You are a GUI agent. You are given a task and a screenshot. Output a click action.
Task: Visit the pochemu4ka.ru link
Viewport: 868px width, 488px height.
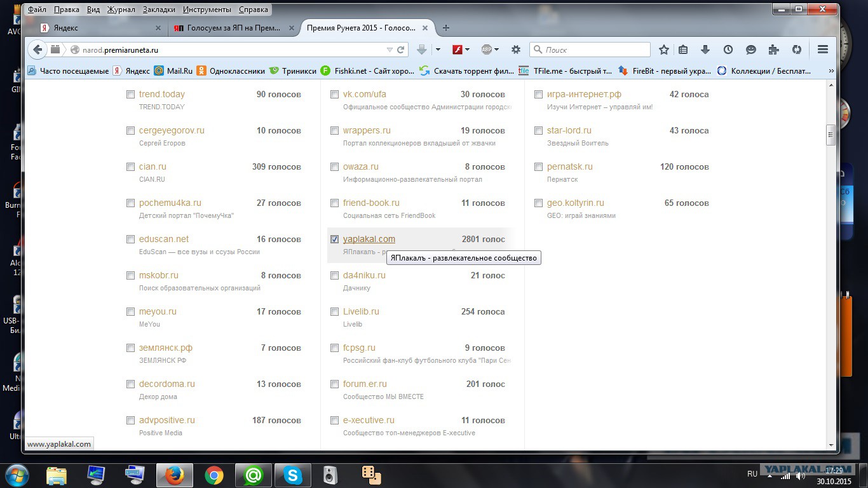(170, 203)
